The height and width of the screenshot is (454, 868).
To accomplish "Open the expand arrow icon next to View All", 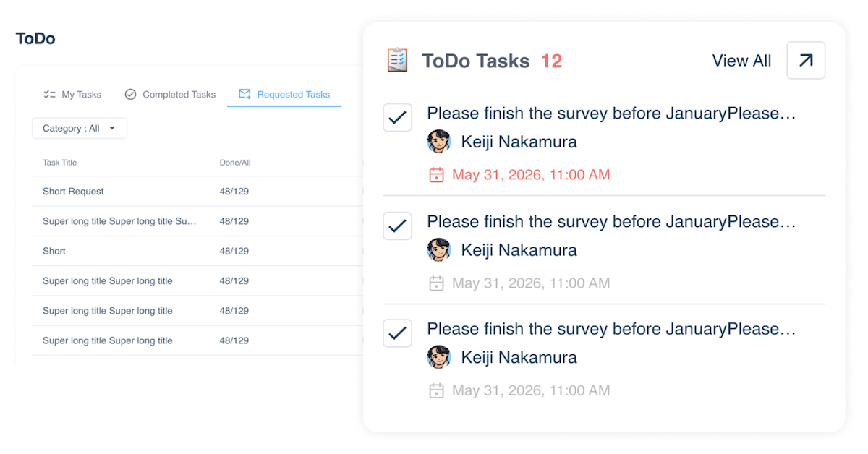I will click(806, 61).
